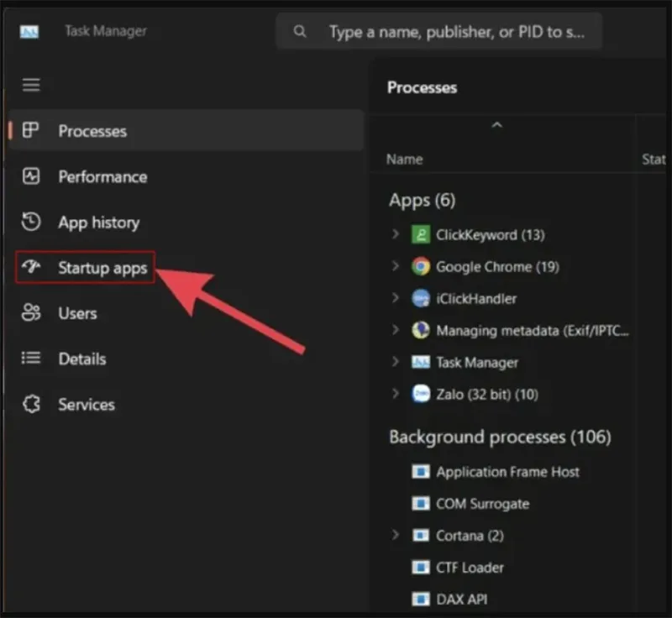Select the Cortana (2) row text
This screenshot has height=618, width=672.
(x=470, y=536)
